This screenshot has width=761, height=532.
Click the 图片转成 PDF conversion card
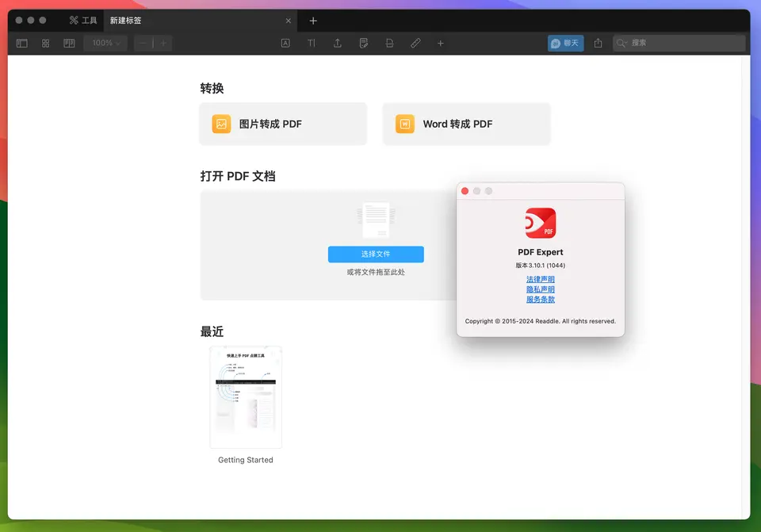pos(283,124)
